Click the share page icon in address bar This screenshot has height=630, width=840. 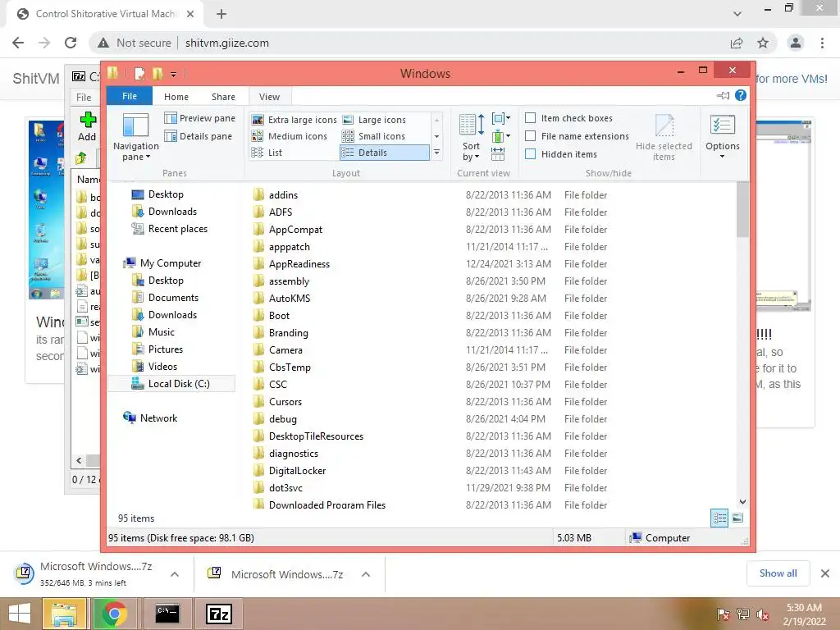pos(737,43)
